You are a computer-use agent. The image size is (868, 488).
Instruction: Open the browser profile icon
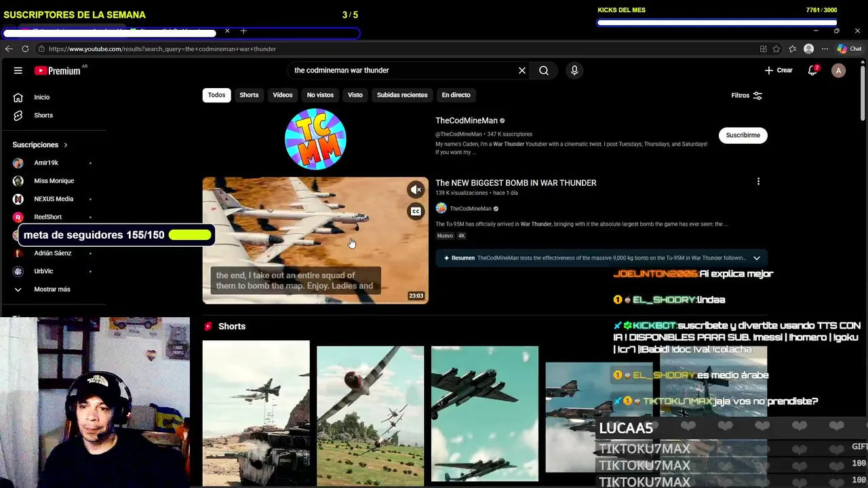(x=808, y=49)
